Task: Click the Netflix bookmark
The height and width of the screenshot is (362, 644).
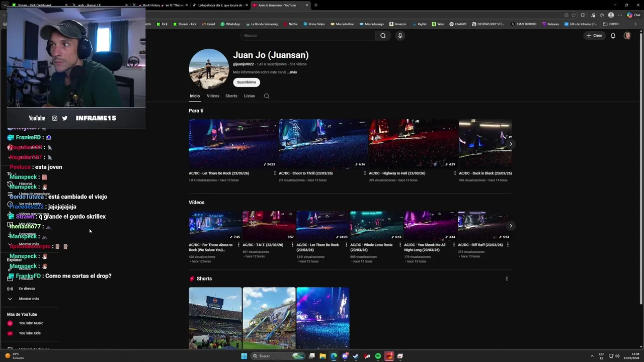Action: [x=291, y=24]
